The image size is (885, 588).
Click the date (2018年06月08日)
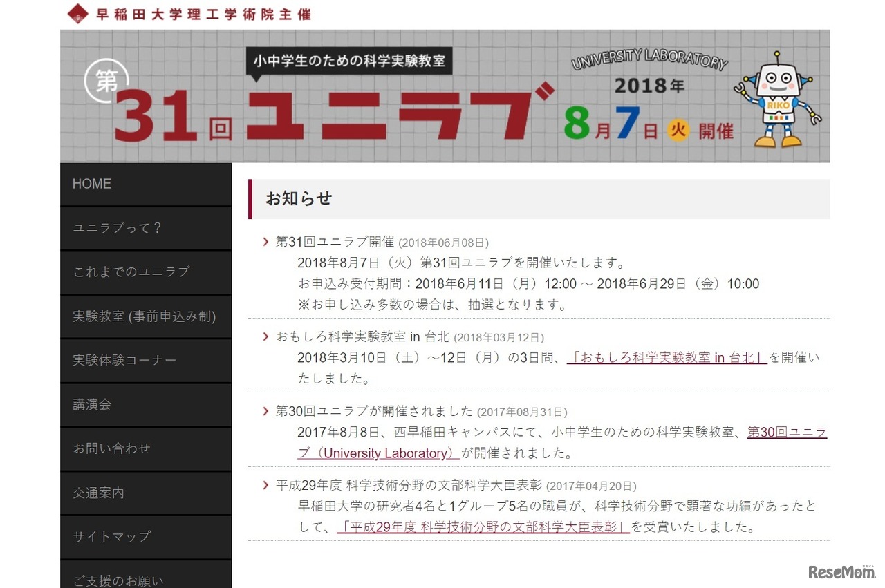pyautogui.click(x=443, y=243)
